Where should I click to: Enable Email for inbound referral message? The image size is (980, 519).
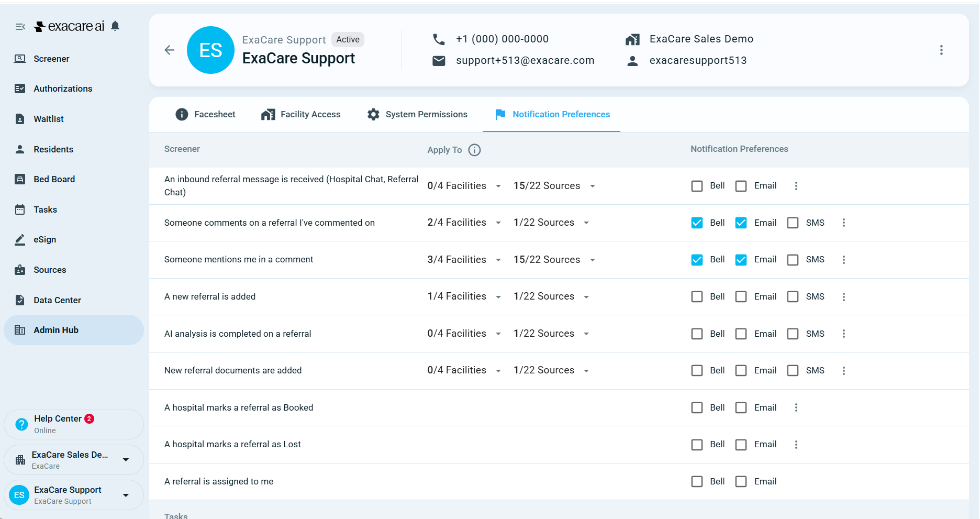click(741, 186)
